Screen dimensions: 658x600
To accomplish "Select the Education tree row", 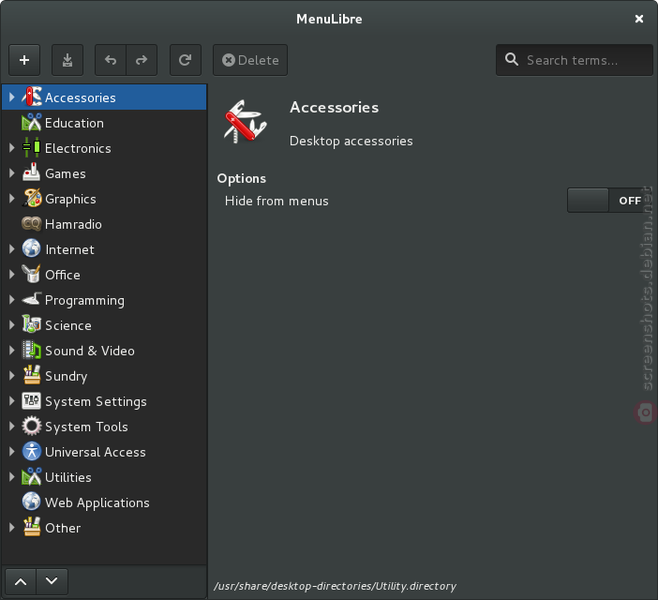I will tap(104, 123).
